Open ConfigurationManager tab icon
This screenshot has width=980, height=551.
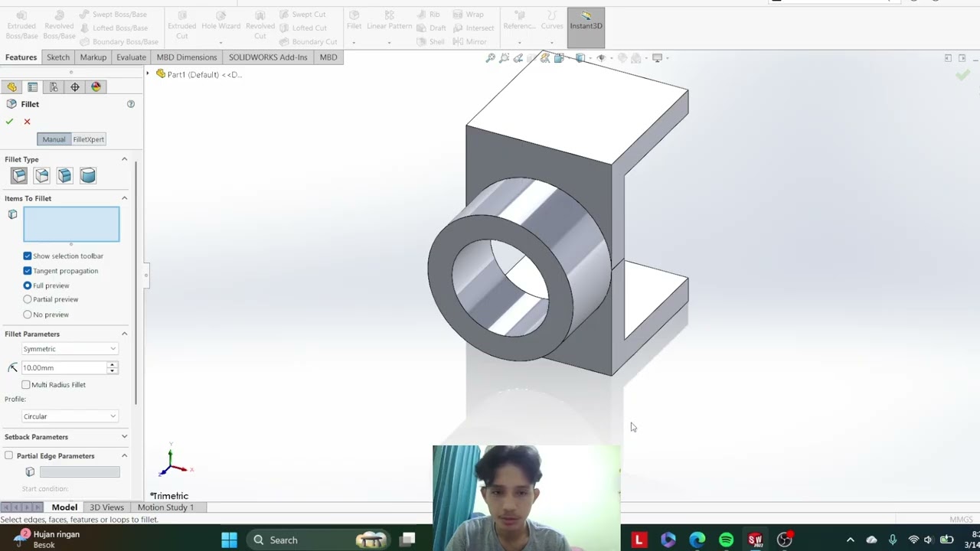coord(54,87)
